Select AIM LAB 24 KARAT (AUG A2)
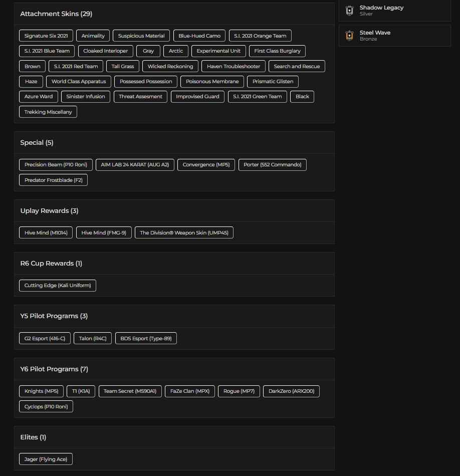Viewport: 460px width, 476px height. [x=135, y=165]
